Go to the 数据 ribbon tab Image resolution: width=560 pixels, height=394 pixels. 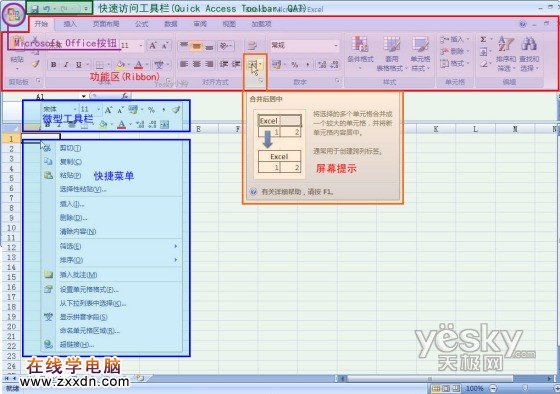[x=171, y=24]
